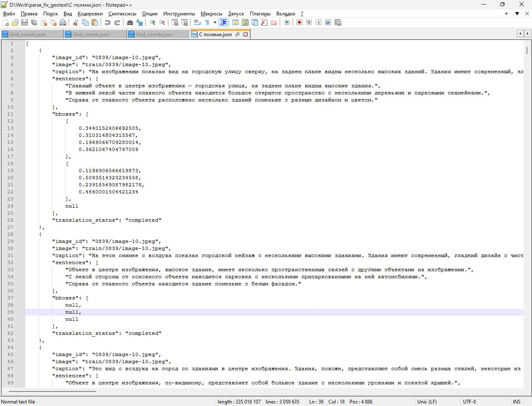Image resolution: width=532 pixels, height=406 pixels.
Task: Click the add new tab plus button
Action: 506,14
